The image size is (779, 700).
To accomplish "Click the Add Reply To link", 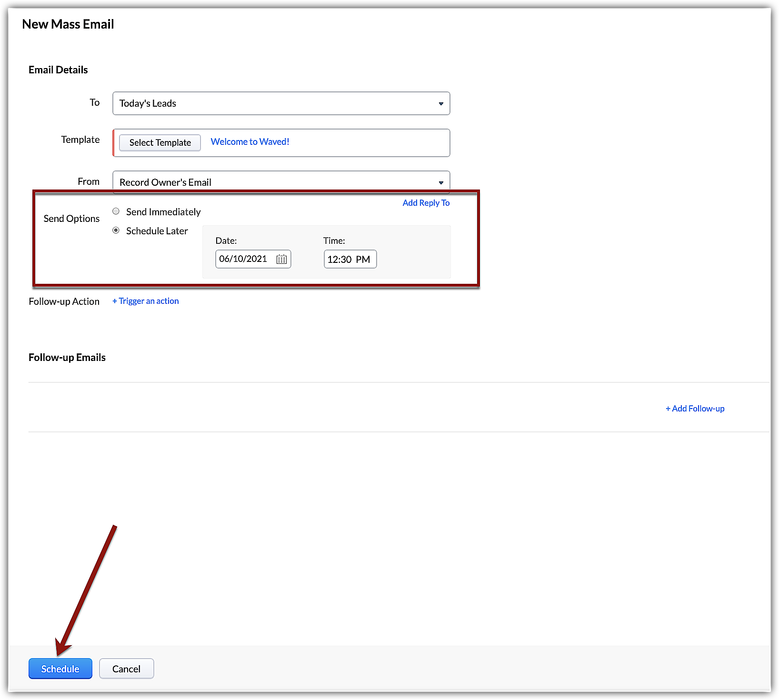I will point(426,203).
